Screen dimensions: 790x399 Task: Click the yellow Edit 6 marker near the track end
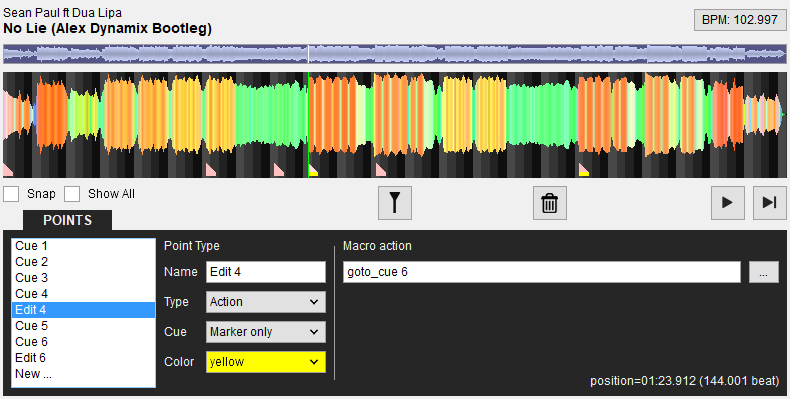pyautogui.click(x=584, y=170)
